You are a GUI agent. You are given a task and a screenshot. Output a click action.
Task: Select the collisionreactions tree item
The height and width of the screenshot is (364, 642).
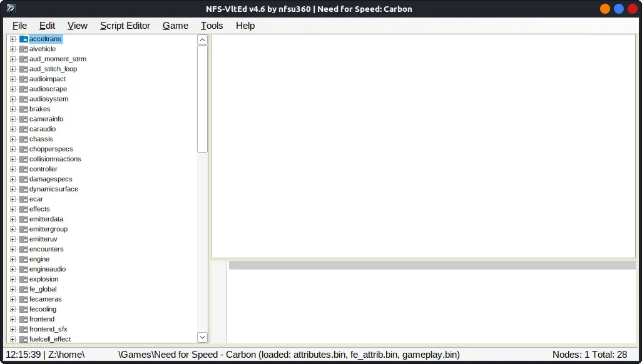pos(55,159)
